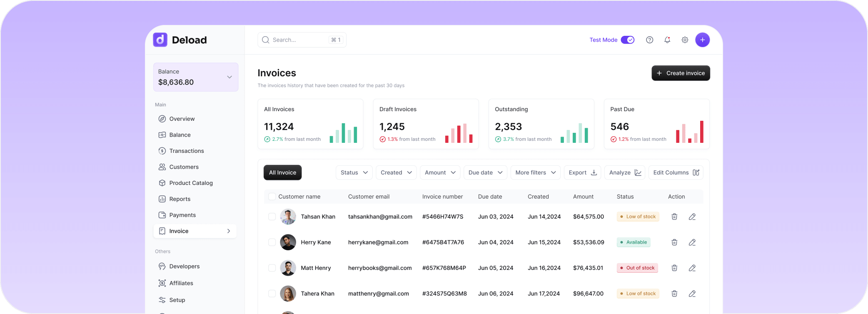Image resolution: width=868 pixels, height=314 pixels.
Task: Delete Tahera Khan's invoice via trash icon
Action: pyautogui.click(x=674, y=294)
